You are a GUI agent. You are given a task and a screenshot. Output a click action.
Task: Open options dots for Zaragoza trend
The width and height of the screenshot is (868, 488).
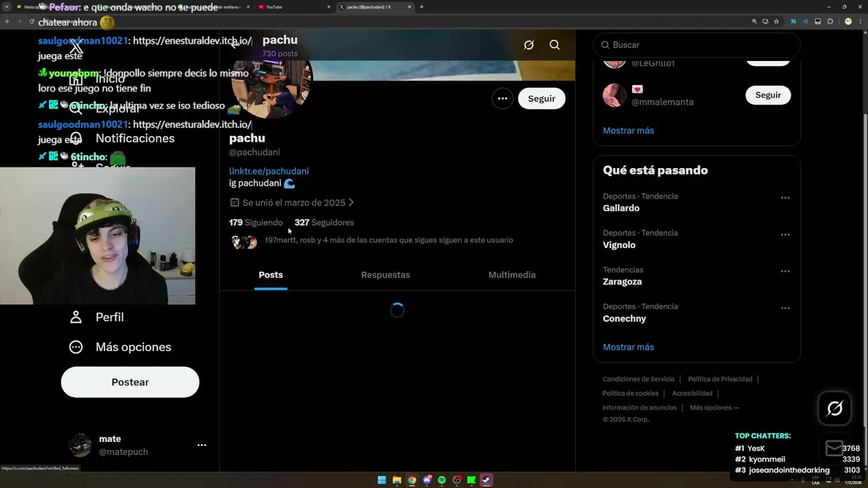[x=785, y=271]
